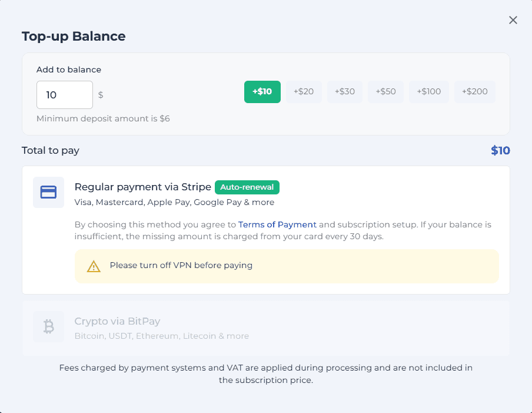Screen dimensions: 532x413
Task: Click the 'Total to pay' label
Action: [51, 150]
